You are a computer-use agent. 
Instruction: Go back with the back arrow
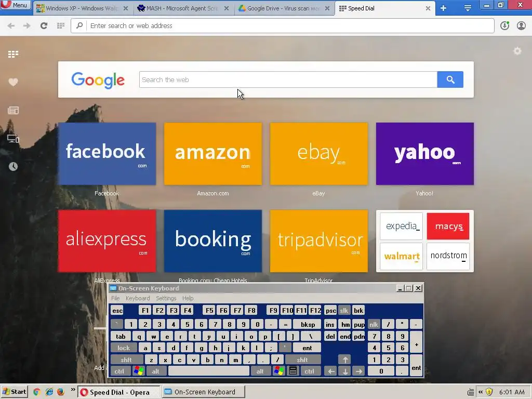coord(11,26)
